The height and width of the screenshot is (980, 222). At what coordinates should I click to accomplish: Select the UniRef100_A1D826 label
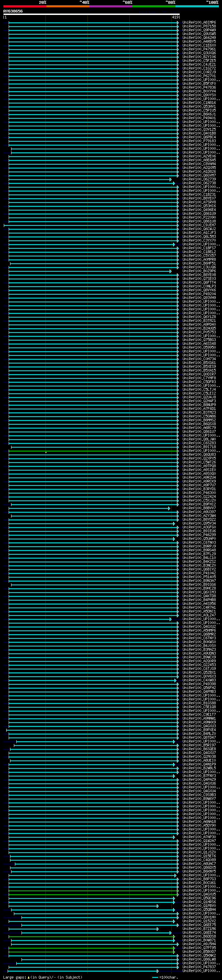(x=199, y=172)
